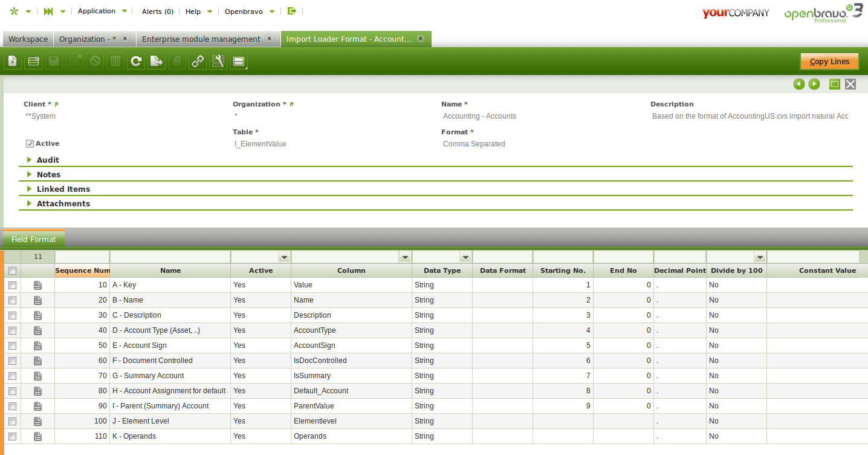The image size is (868, 455).
Task: Expand the Audit section
Action: pos(48,160)
